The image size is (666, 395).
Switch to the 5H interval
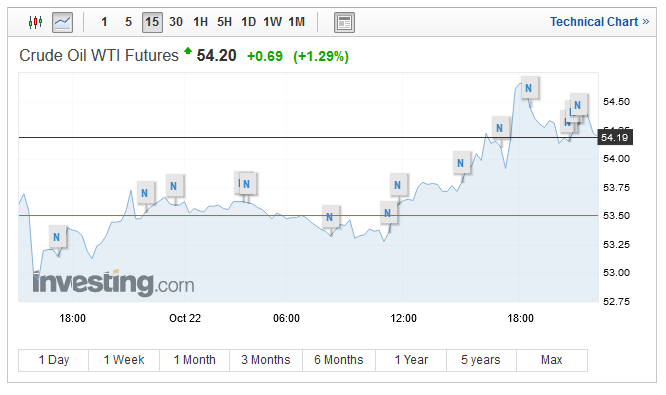224,22
